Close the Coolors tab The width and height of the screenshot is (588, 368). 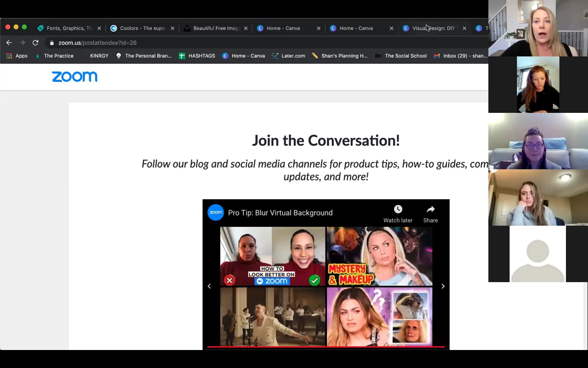(172, 28)
